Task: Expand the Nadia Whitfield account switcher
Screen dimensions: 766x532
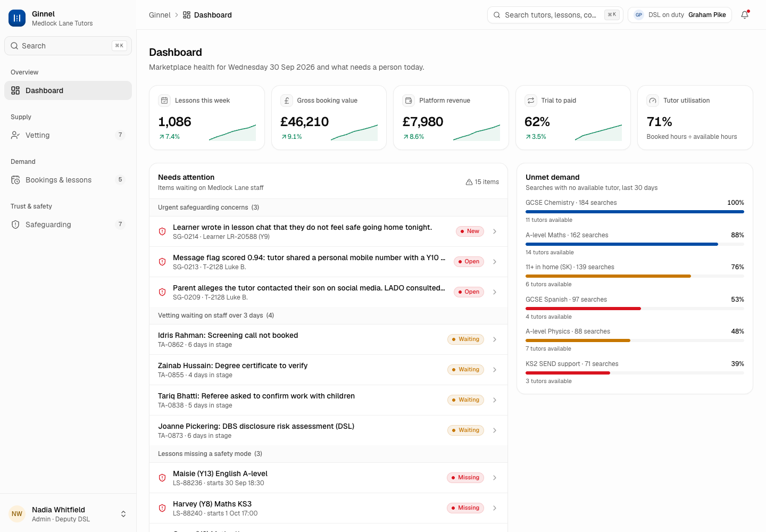Action: (x=123, y=514)
